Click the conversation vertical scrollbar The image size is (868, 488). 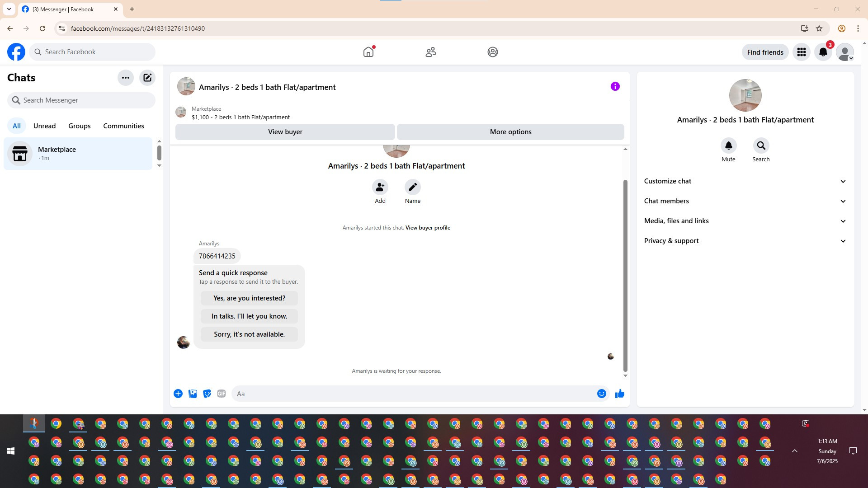pyautogui.click(x=625, y=276)
